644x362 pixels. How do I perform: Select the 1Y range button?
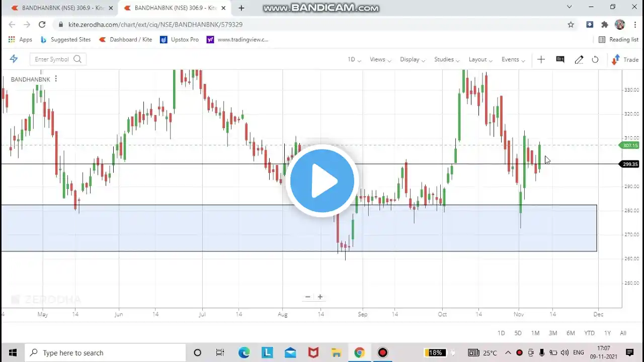(607, 333)
